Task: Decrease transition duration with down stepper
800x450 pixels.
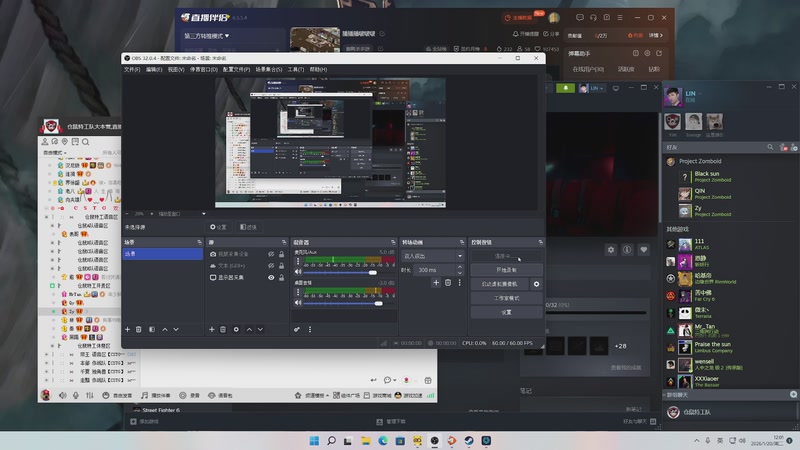Action: (x=460, y=272)
